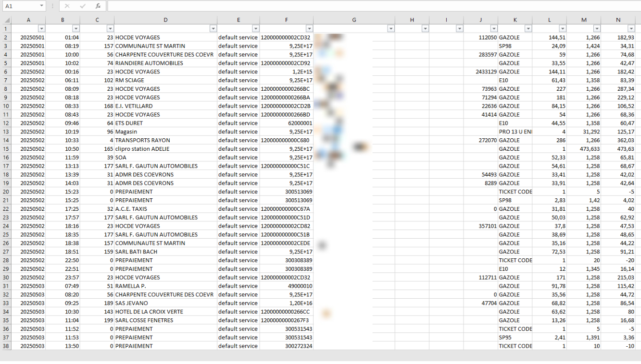This screenshot has height=364, width=641.
Task: Click the Enter checkmark icon in formula bar
Action: [x=82, y=6]
